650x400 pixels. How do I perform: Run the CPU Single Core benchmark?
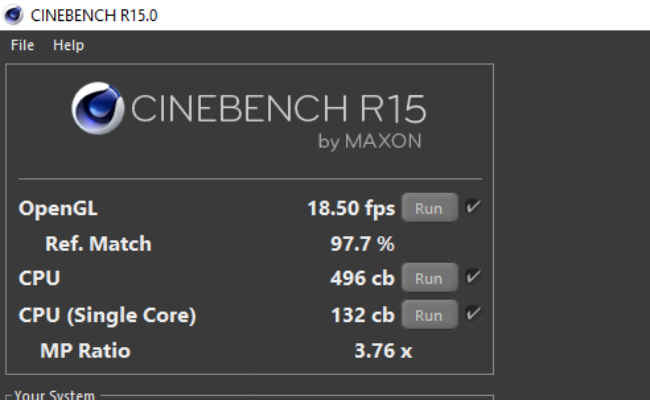pos(429,315)
